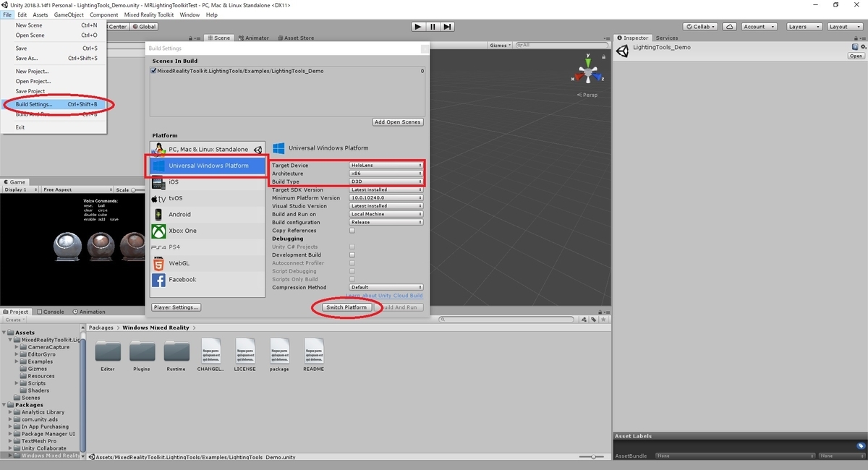Viewport: 868px width, 470px height.
Task: Open the Mixed Reality Toolkit menu
Action: pyautogui.click(x=149, y=14)
